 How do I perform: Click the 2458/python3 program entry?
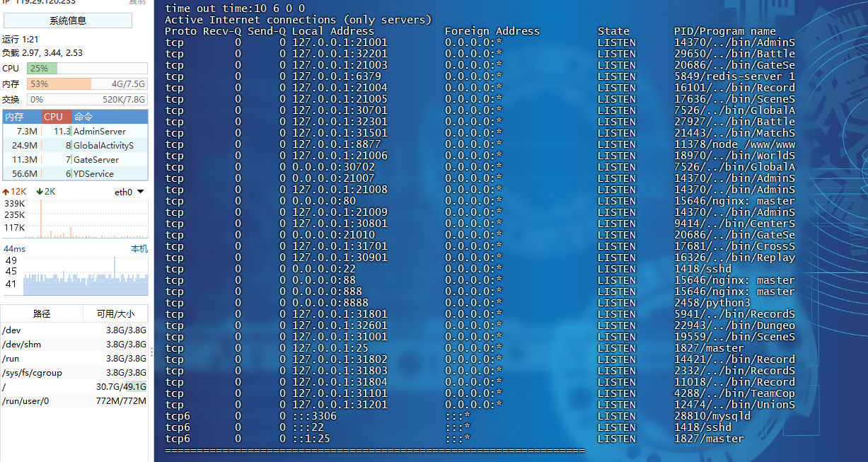click(712, 303)
